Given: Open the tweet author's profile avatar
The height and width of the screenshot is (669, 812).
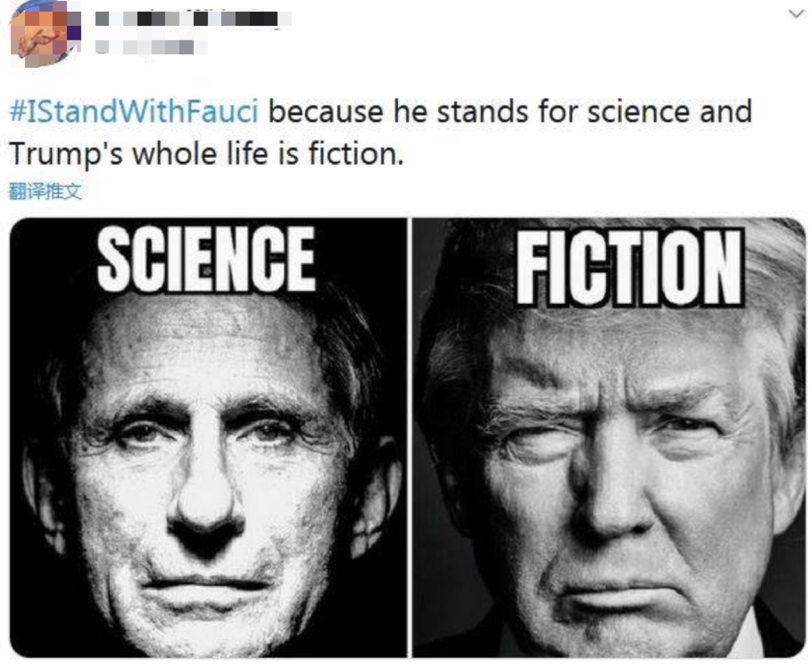Looking at the screenshot, I should point(42,31).
